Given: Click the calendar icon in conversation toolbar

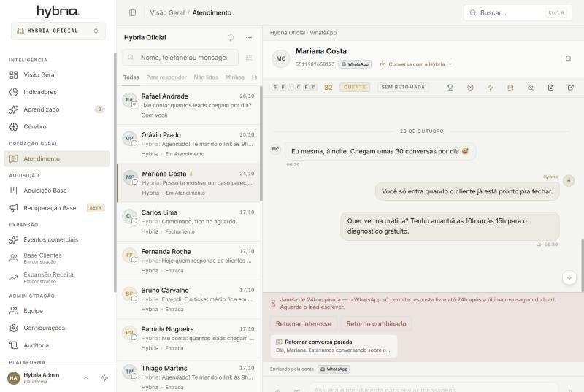Looking at the screenshot, I should click(510, 88).
